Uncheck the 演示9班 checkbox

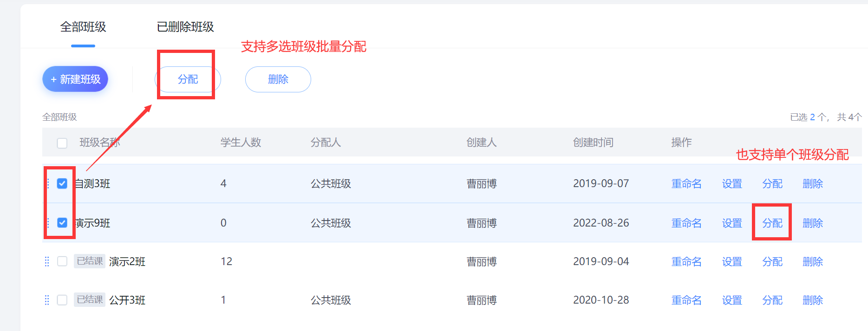pos(62,223)
